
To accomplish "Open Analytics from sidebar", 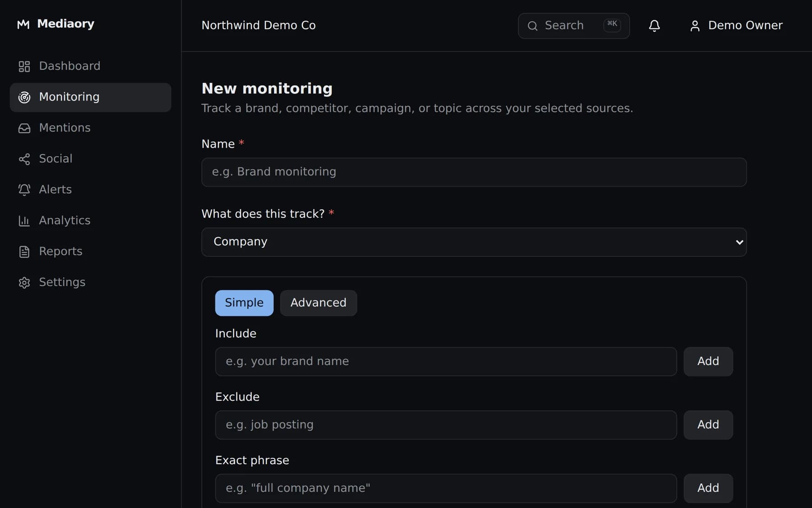I will click(x=90, y=221).
